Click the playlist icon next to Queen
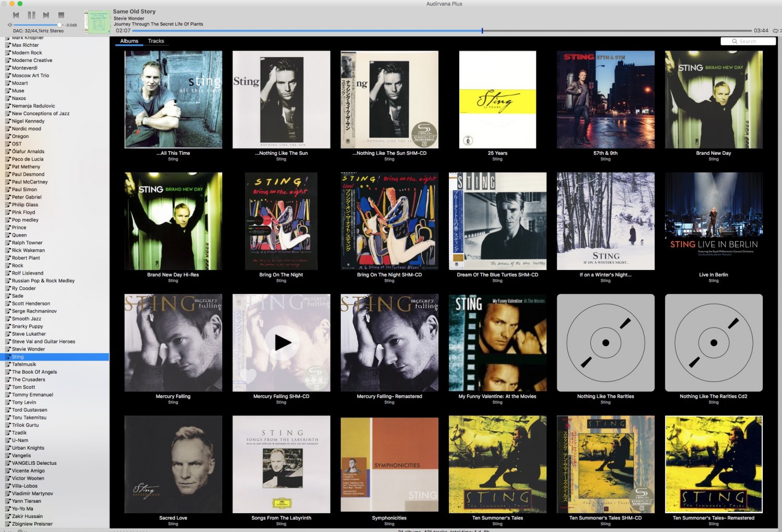 (x=7, y=235)
